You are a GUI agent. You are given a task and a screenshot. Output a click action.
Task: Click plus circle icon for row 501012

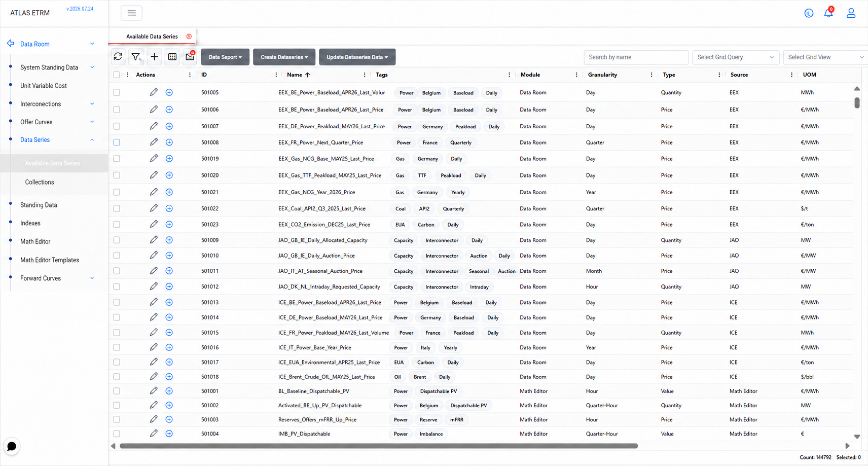coord(169,286)
